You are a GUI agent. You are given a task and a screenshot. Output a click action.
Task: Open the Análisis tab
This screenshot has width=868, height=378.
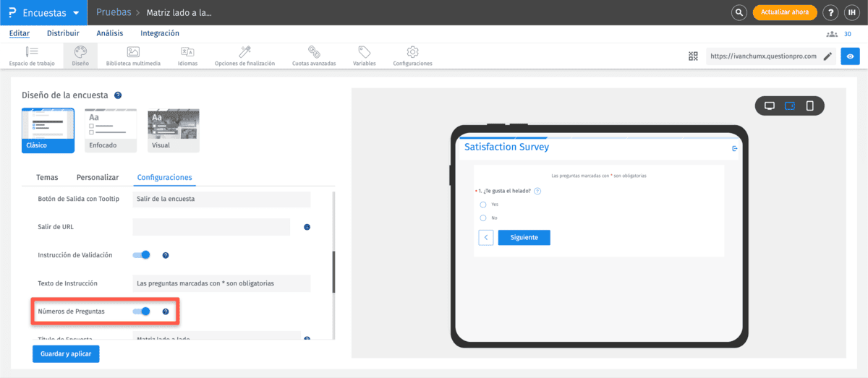point(110,33)
